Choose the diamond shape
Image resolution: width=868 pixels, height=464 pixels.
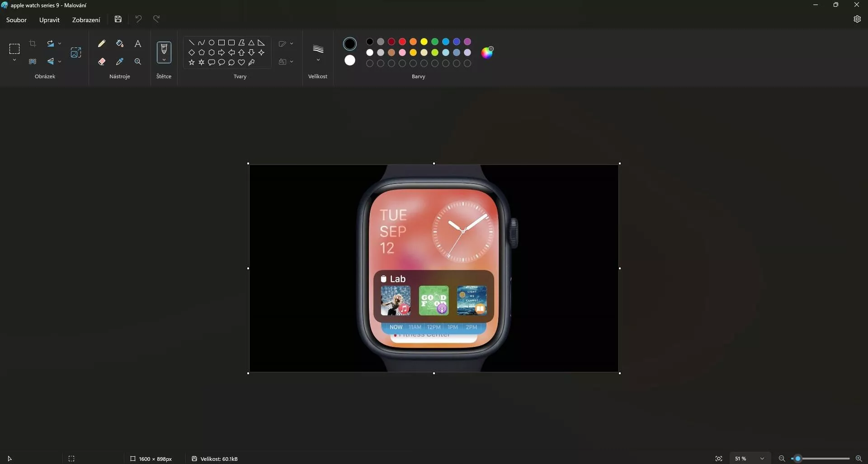pos(192,52)
